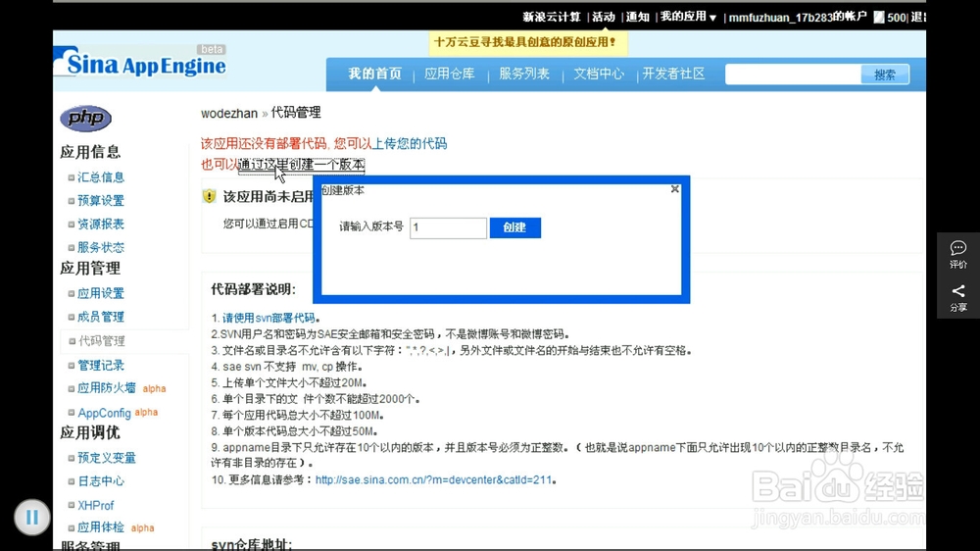The height and width of the screenshot is (551, 980).
Task: Close the 创建版本 dialog
Action: (x=674, y=189)
